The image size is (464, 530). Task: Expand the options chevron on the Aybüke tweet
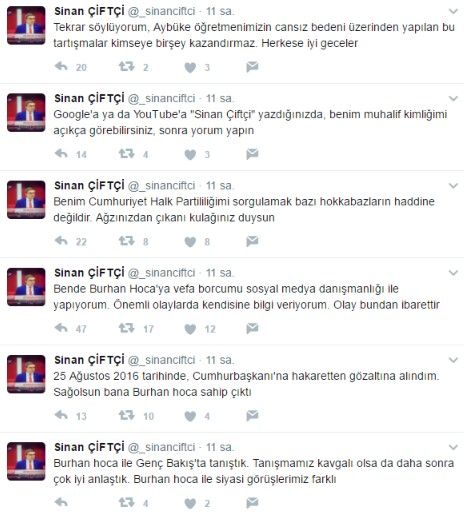click(453, 11)
